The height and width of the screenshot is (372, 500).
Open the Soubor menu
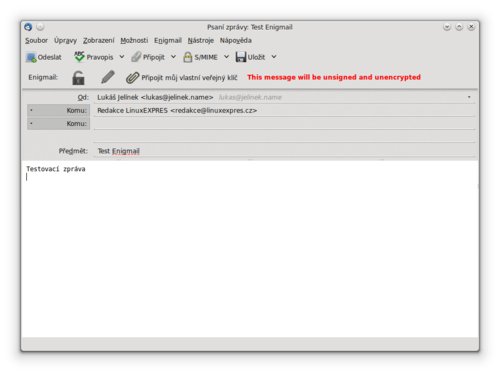36,40
